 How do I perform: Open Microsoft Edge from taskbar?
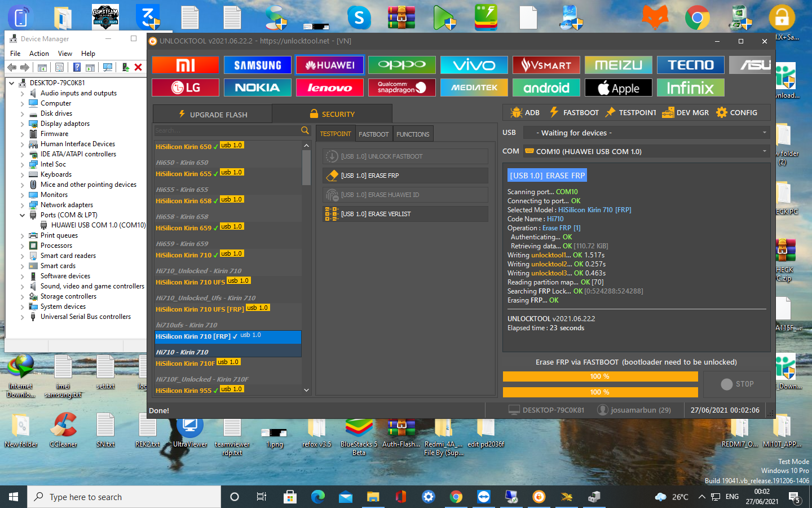(318, 497)
